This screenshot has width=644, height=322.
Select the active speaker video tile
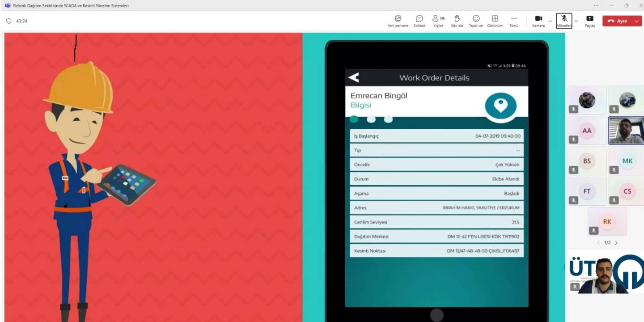626,131
